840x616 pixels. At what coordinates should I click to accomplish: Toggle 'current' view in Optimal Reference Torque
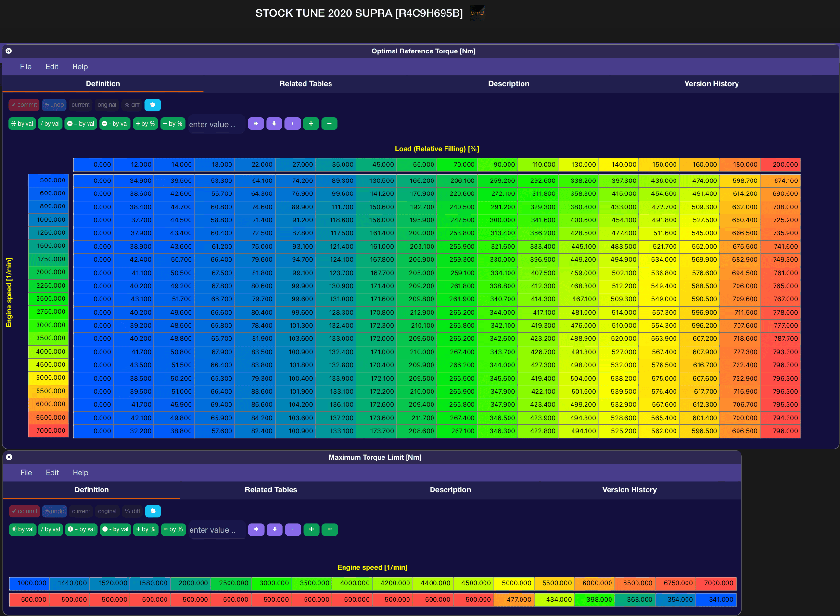[x=80, y=105]
